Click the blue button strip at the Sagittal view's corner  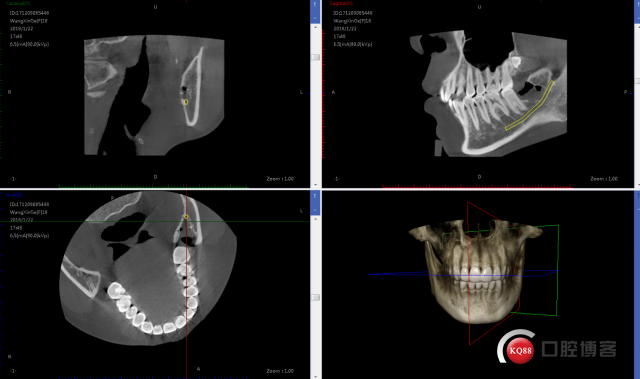click(x=637, y=11)
